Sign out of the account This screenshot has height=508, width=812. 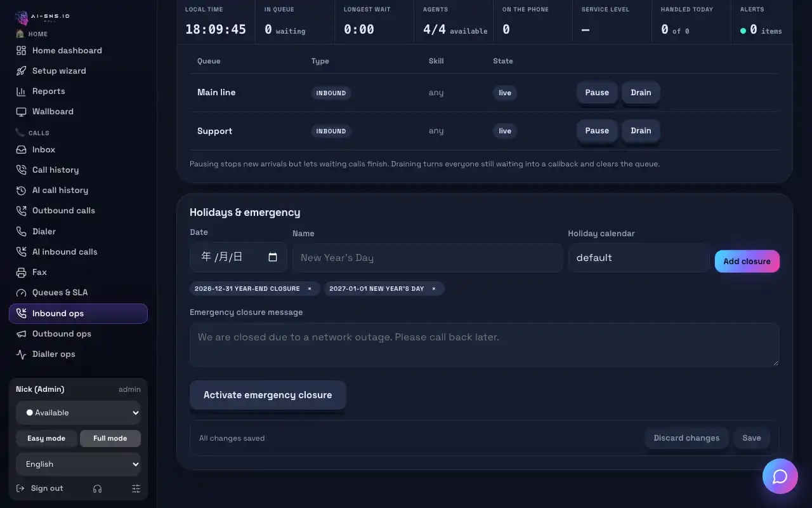point(41,488)
